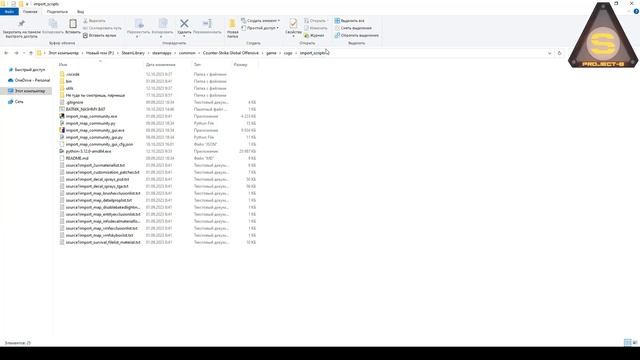Click Журнал history in ribbon
The image size is (640, 360).
314,36
